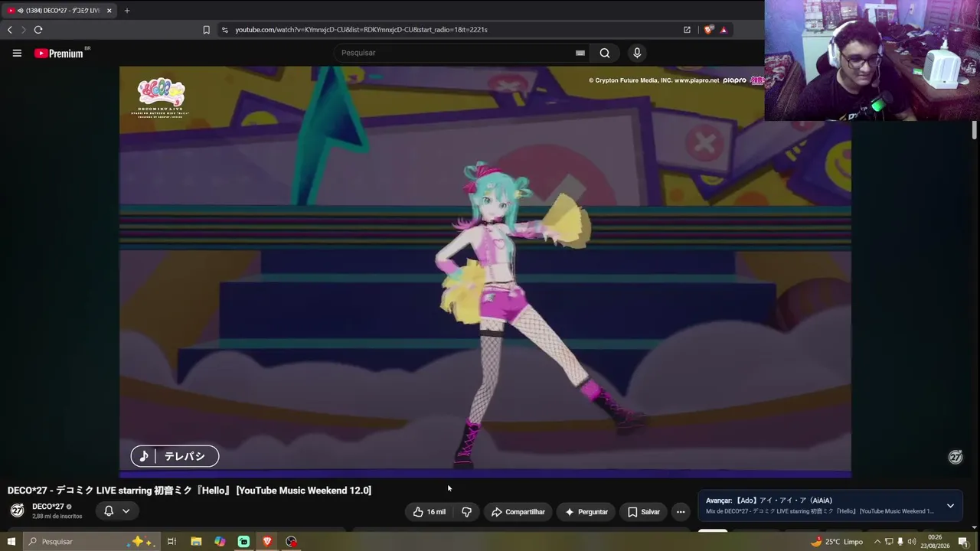980x551 pixels.
Task: Click the microphone tray icon
Action: pos(900,542)
